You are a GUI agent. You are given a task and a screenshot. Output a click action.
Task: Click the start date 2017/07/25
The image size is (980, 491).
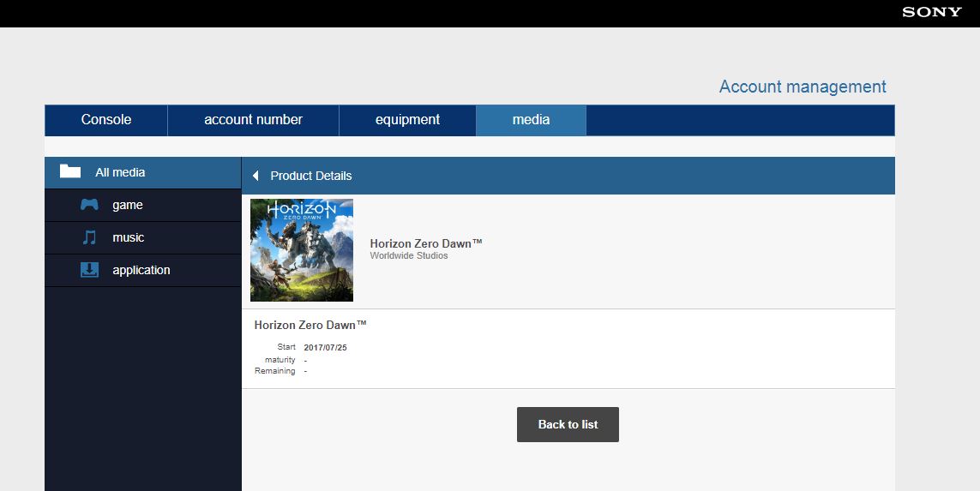click(325, 347)
